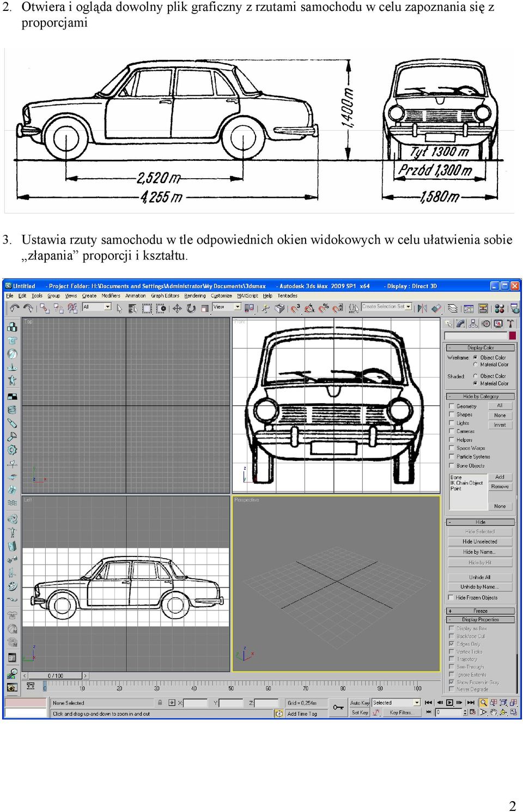Image resolution: width=523 pixels, height=812 pixels.
Task: Click the Select by Name list icon
Action: coord(132,308)
